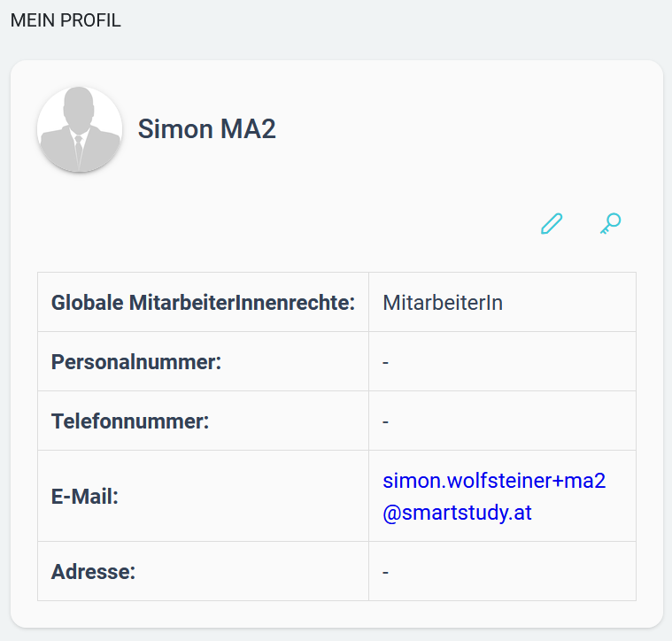The image size is (672, 641).
Task: Select the MitarbeiterIn rights value
Action: click(443, 303)
